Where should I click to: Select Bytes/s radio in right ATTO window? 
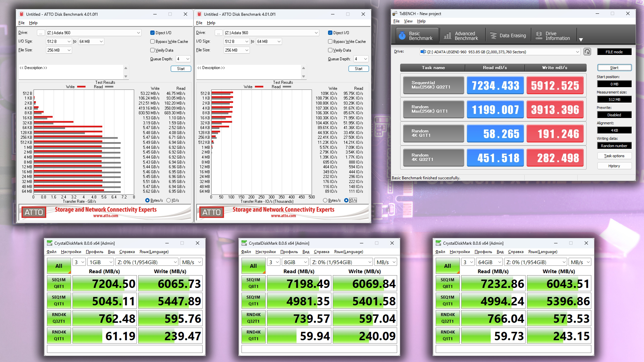pyautogui.click(x=325, y=200)
